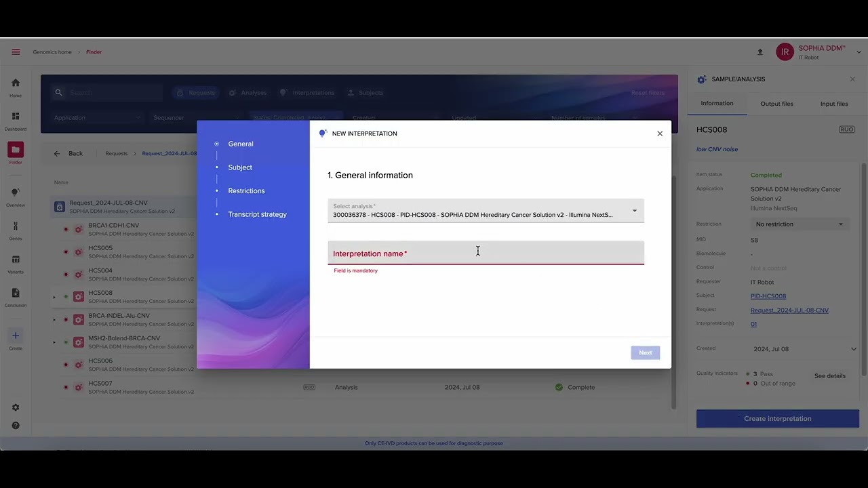Click the Home sidebar icon
868x488 pixels.
16,83
